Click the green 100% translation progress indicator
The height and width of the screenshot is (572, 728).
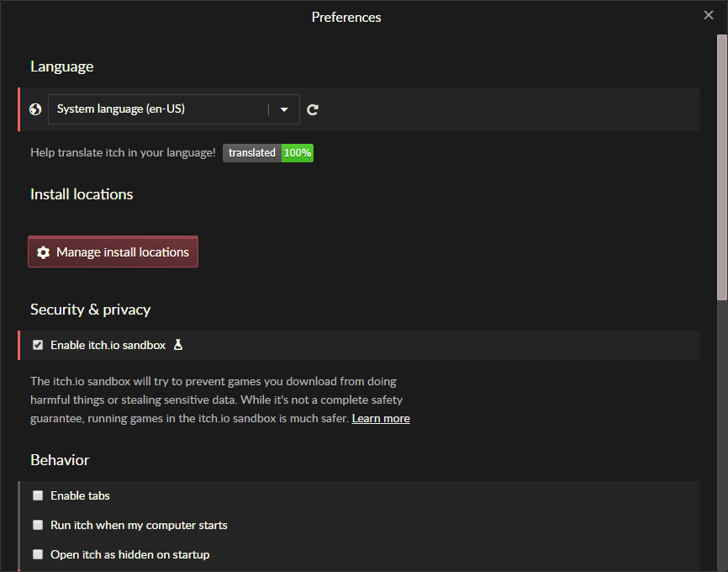(297, 152)
